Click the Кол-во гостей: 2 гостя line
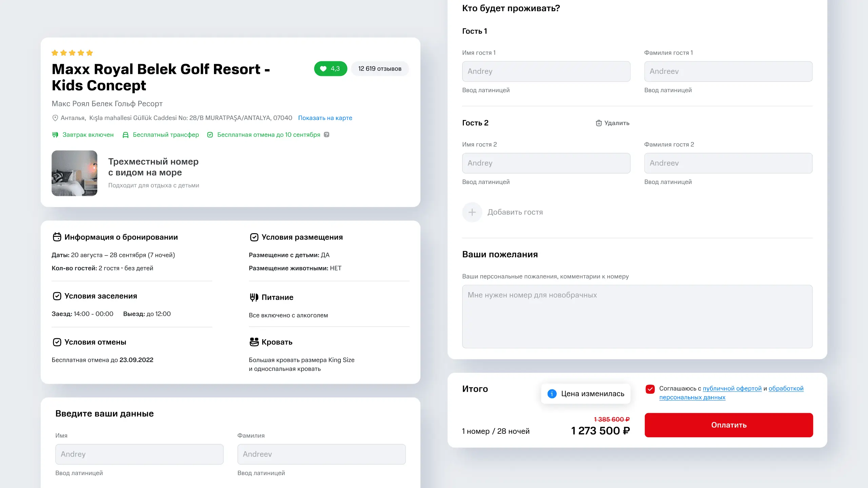868x488 pixels. [102, 268]
